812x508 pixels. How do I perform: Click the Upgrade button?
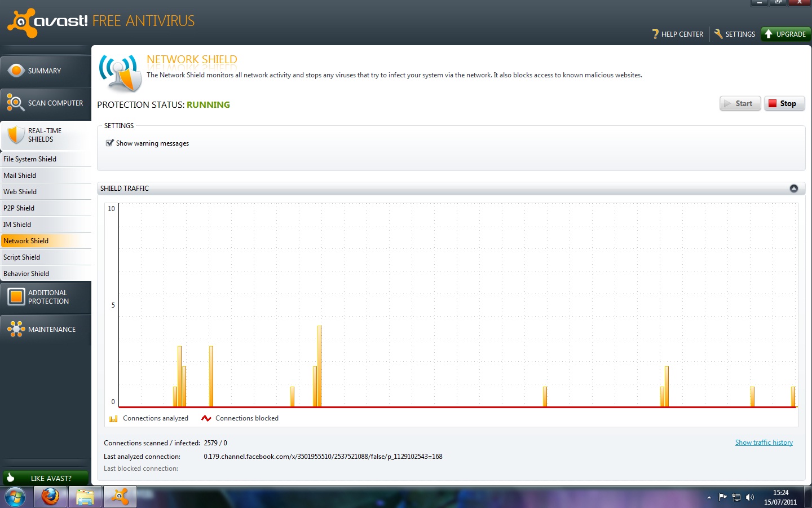[x=785, y=34]
